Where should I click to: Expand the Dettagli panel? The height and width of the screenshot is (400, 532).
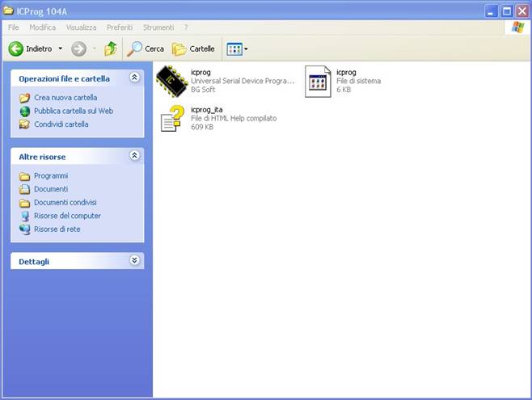pos(134,260)
